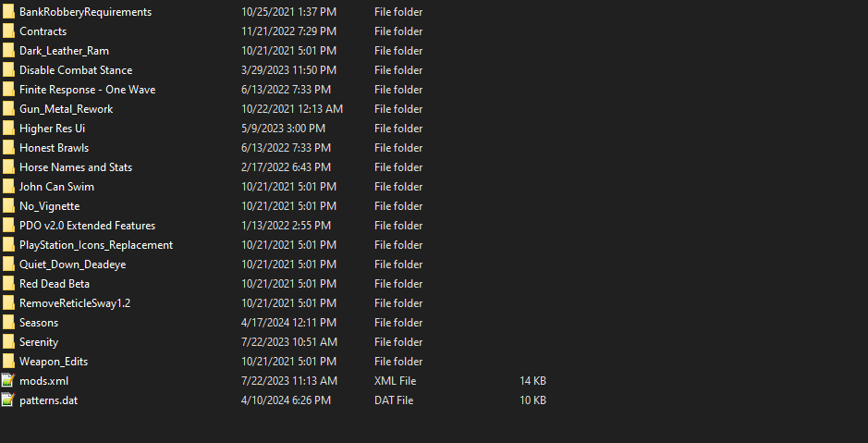This screenshot has height=443, width=868.
Task: Select the Seasons folder icon
Action: point(8,323)
